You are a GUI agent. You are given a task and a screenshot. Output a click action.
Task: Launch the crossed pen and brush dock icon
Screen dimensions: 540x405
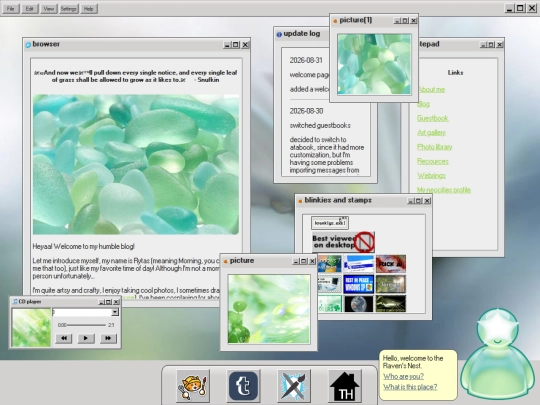click(x=294, y=386)
